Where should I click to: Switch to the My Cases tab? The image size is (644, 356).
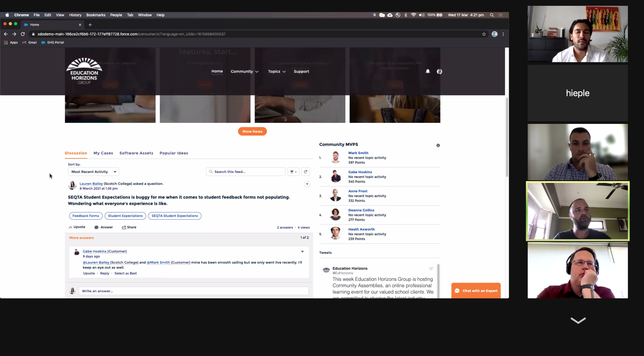103,153
